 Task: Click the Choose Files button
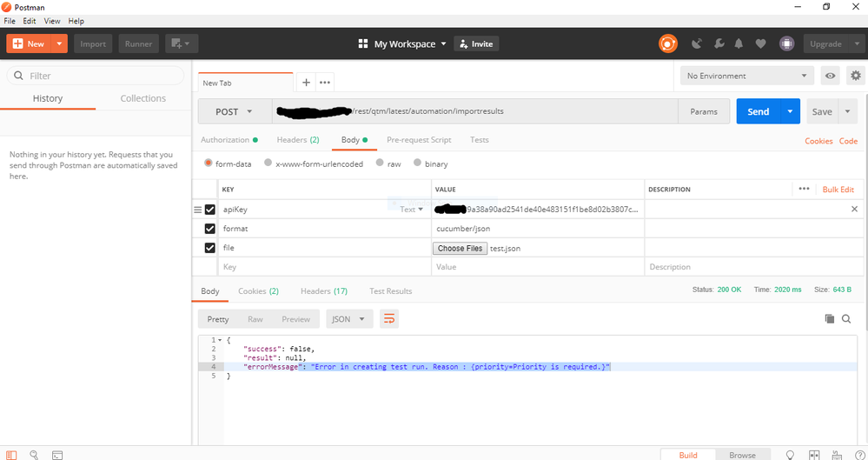coord(460,249)
